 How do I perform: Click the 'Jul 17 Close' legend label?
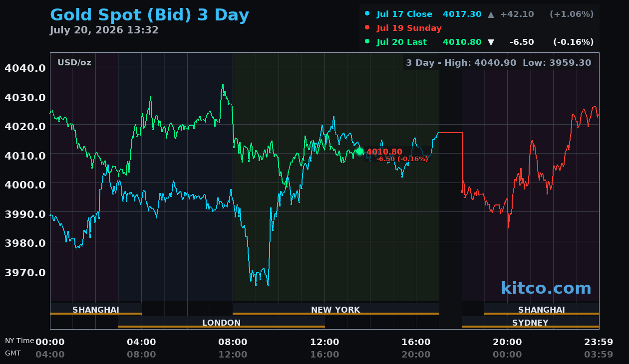point(404,14)
